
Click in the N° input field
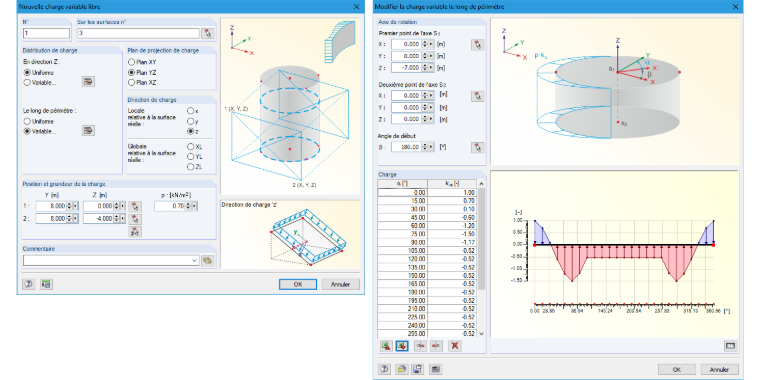coord(47,33)
